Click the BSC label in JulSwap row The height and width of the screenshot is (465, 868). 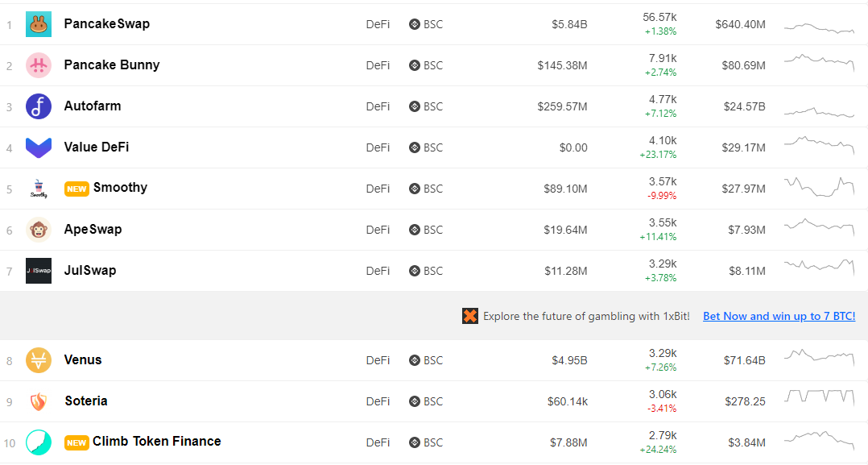tap(433, 271)
